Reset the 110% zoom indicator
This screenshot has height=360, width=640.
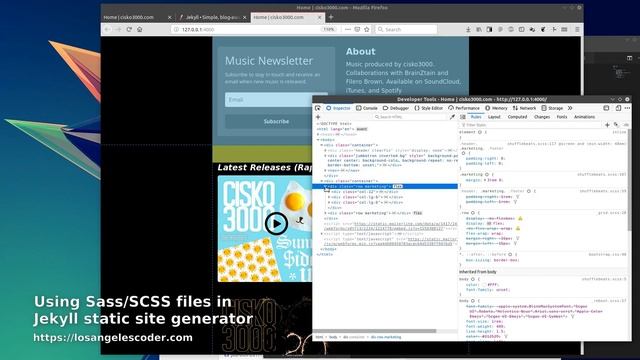coord(329,29)
